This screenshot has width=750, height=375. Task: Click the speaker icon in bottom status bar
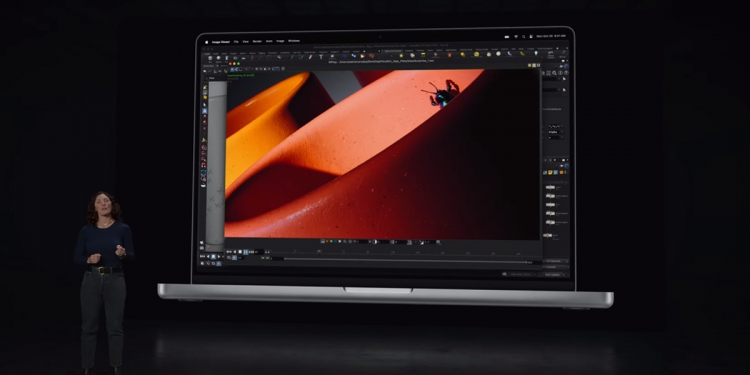point(505,274)
